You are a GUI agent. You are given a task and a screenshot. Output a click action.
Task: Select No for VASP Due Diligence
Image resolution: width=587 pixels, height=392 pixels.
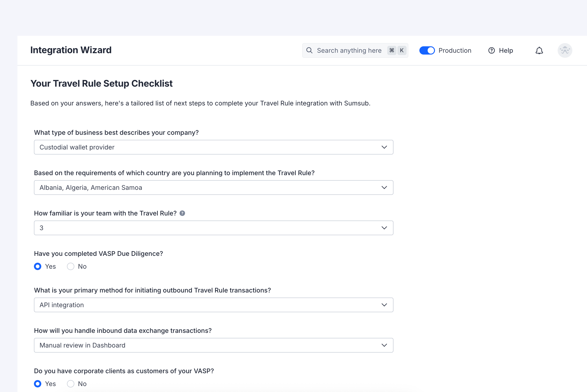point(70,267)
